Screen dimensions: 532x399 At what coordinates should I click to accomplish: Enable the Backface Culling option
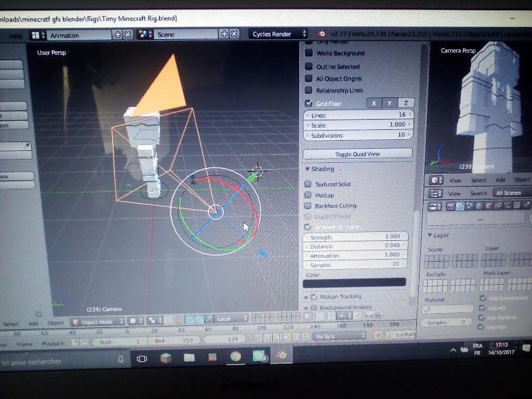pos(309,206)
